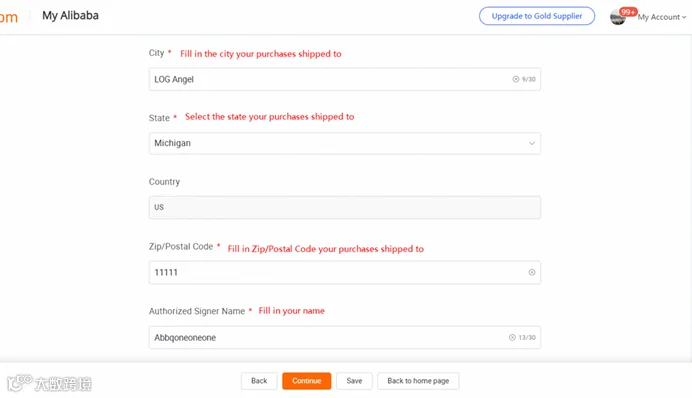Click the Save button
Screen dimensions: 692x398
(354, 381)
